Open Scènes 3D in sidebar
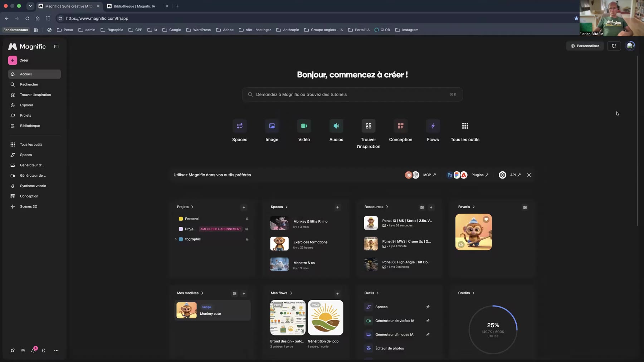644x362 pixels. (34, 207)
